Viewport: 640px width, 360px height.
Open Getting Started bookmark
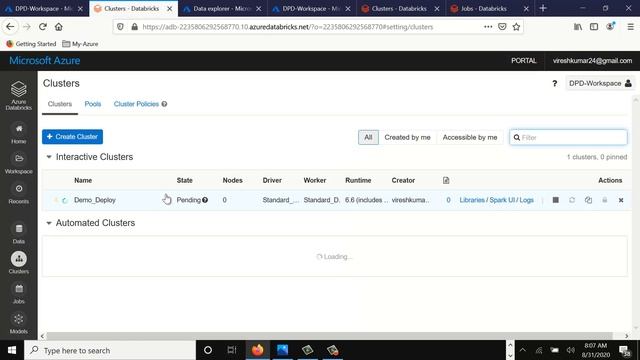(x=31, y=44)
